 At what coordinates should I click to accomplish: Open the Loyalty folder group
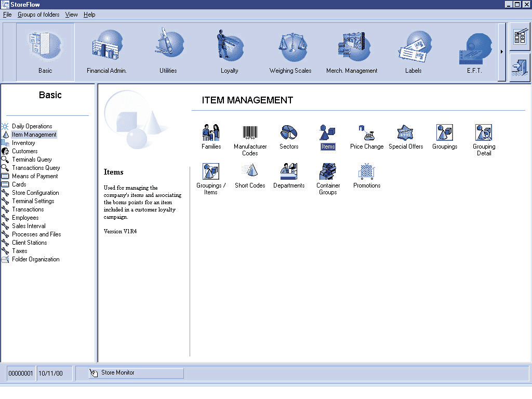(x=229, y=52)
